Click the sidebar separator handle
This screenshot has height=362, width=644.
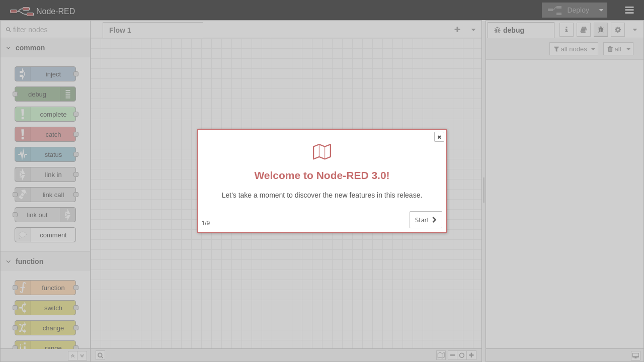pyautogui.click(x=484, y=190)
